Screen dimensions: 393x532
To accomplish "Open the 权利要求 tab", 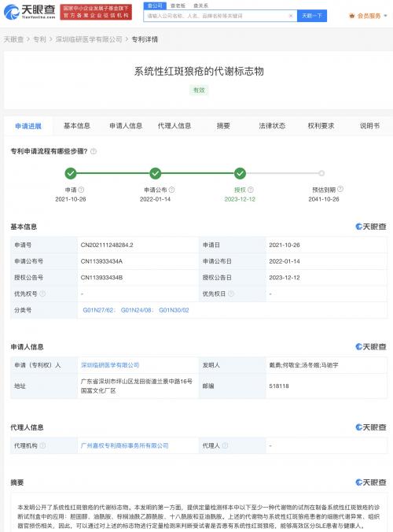I will pyautogui.click(x=321, y=126).
